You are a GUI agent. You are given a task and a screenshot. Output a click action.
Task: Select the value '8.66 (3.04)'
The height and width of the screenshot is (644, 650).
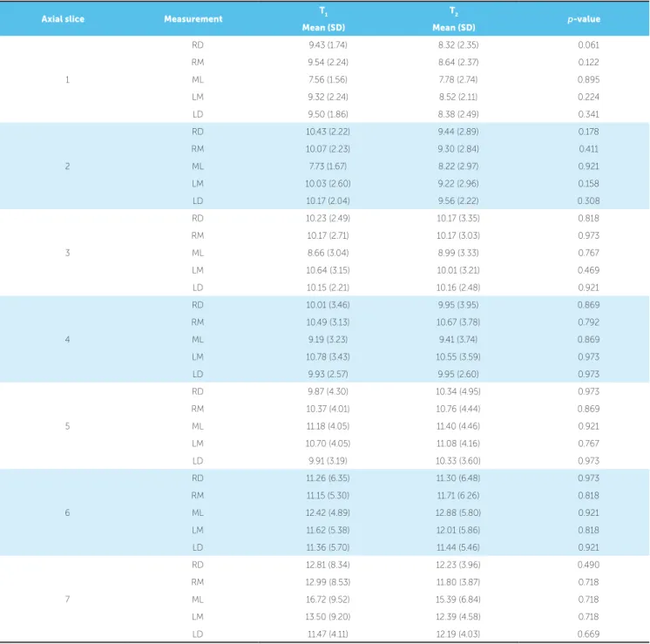[328, 253]
